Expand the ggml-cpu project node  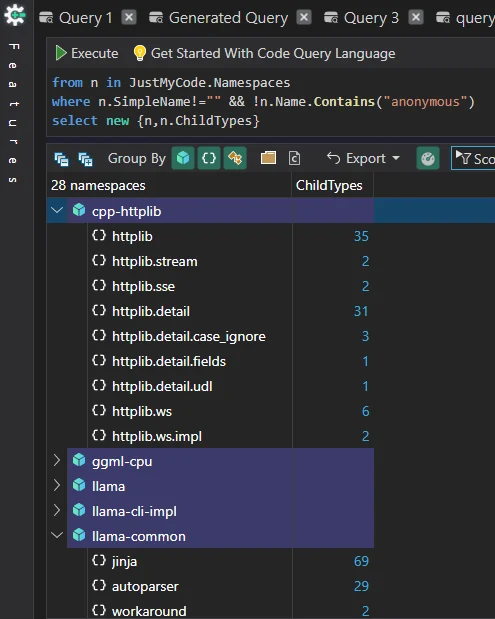(57, 460)
